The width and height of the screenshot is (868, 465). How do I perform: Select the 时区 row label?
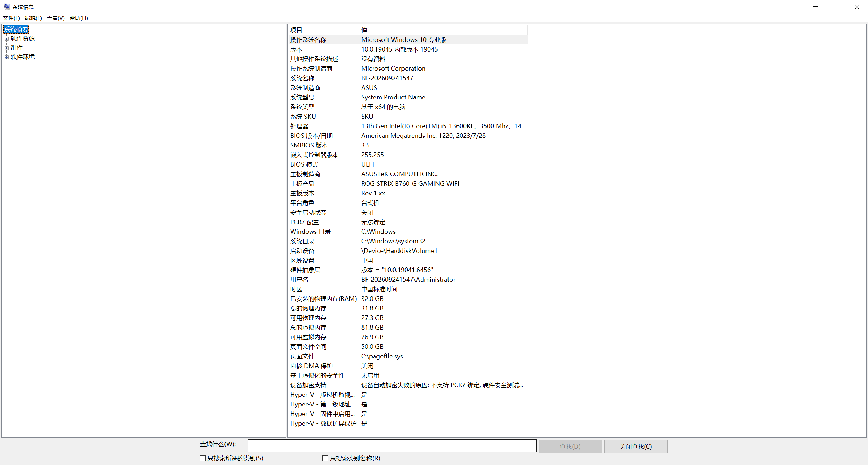pos(296,289)
